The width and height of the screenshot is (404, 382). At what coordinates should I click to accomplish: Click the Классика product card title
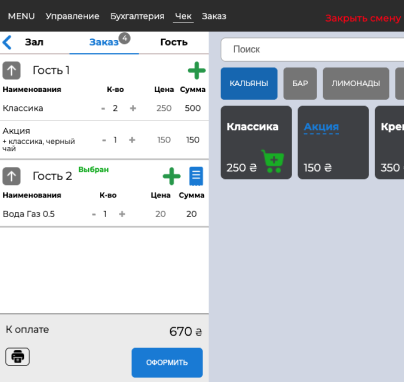(252, 127)
